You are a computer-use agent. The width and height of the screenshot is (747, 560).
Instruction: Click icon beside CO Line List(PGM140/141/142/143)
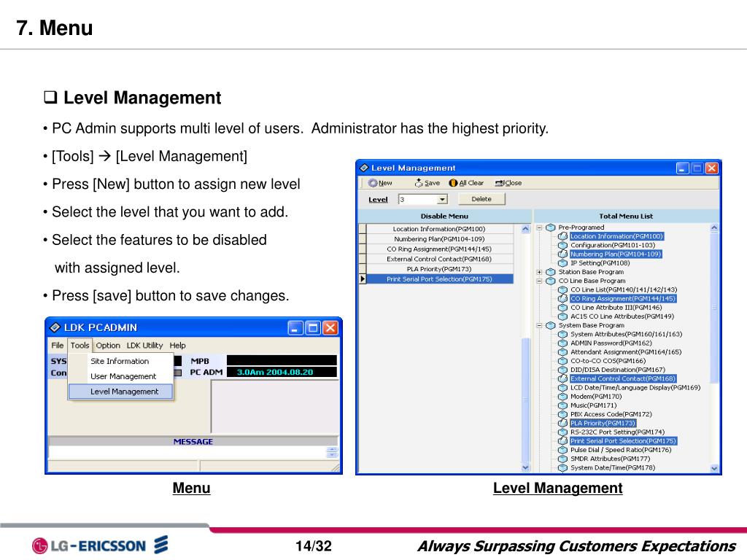562,289
